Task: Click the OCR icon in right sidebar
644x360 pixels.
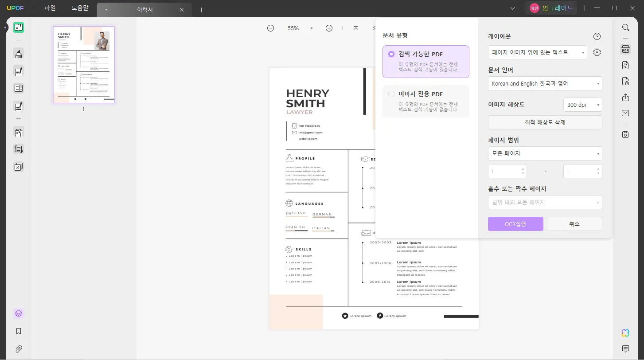Action: 625,50
